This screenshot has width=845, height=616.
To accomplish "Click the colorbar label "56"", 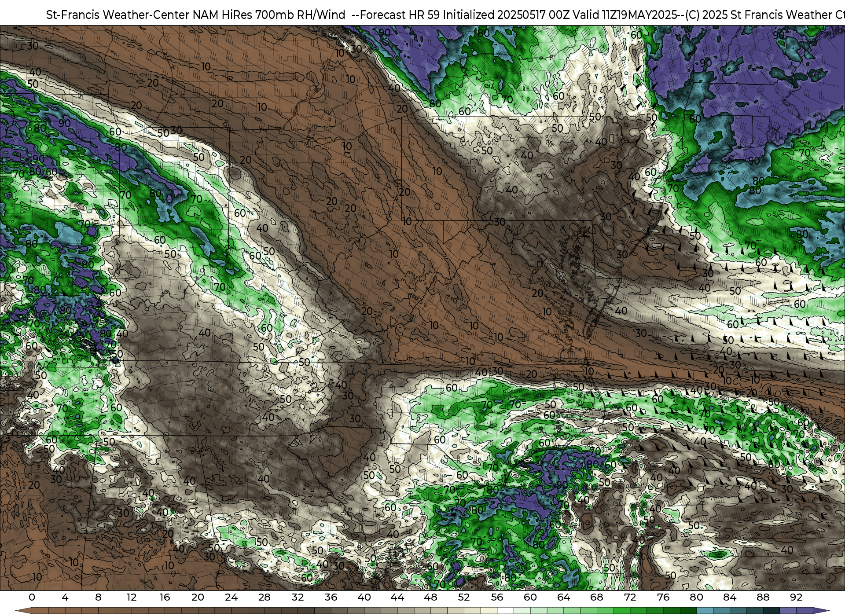I will click(x=497, y=597).
